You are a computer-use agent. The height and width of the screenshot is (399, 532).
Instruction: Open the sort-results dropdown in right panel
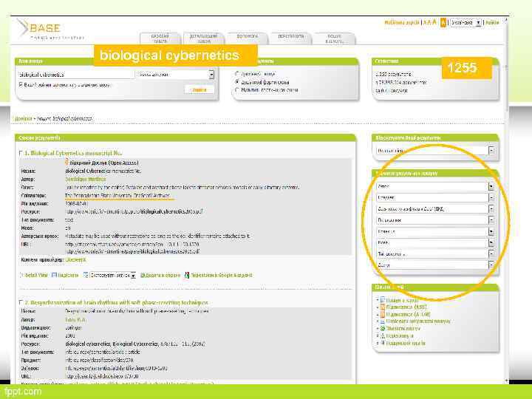click(x=435, y=150)
